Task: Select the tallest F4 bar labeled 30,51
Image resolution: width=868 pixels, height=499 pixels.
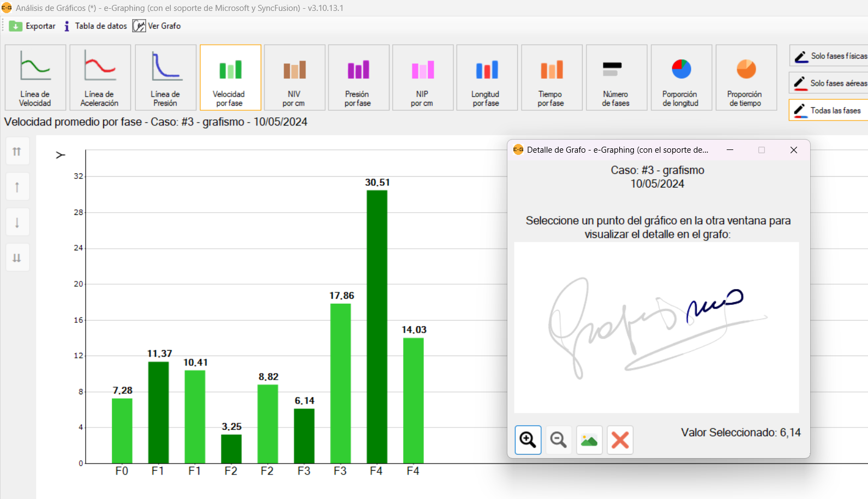Action: (x=377, y=326)
